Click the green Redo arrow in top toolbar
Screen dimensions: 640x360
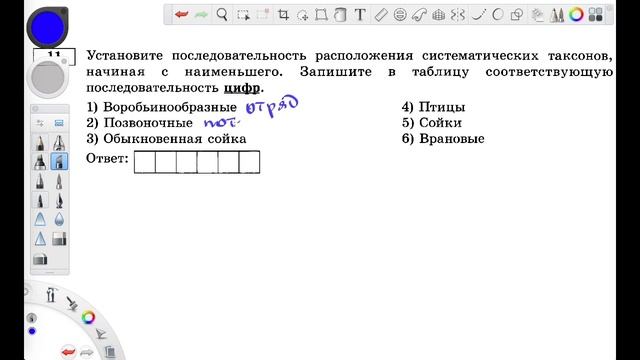pyautogui.click(x=201, y=15)
